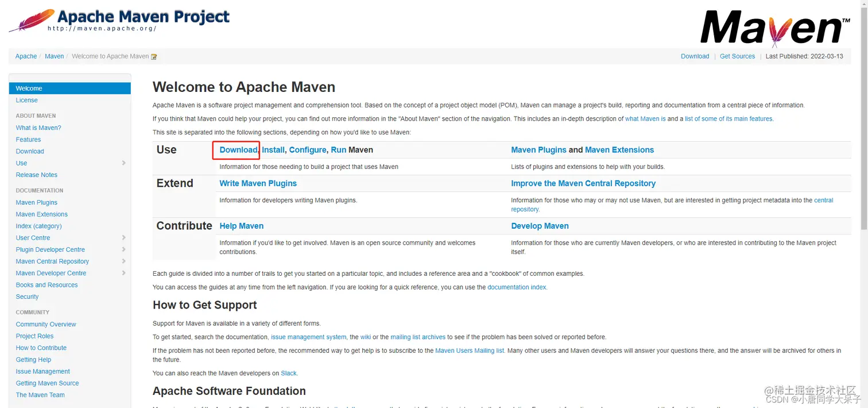Open Books and Resources sidebar link
This screenshot has height=408, width=868.
(x=47, y=285)
